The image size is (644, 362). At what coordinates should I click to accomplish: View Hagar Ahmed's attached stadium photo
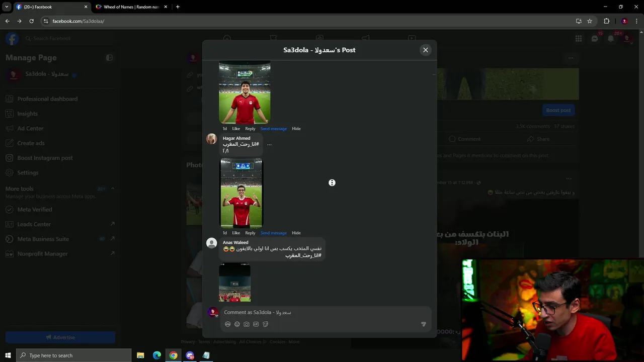coord(242,193)
